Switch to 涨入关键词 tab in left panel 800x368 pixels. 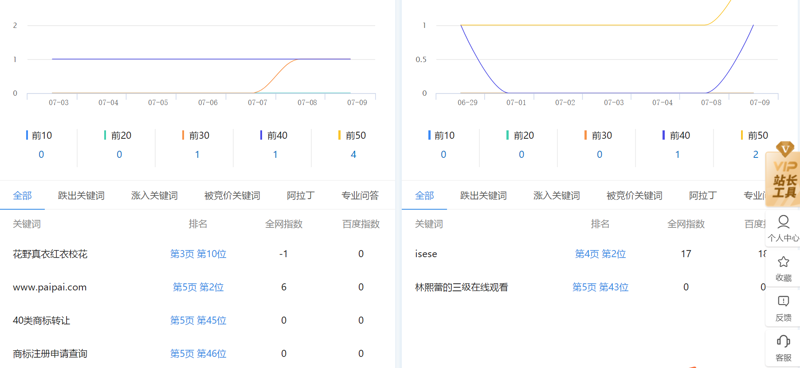coord(155,195)
